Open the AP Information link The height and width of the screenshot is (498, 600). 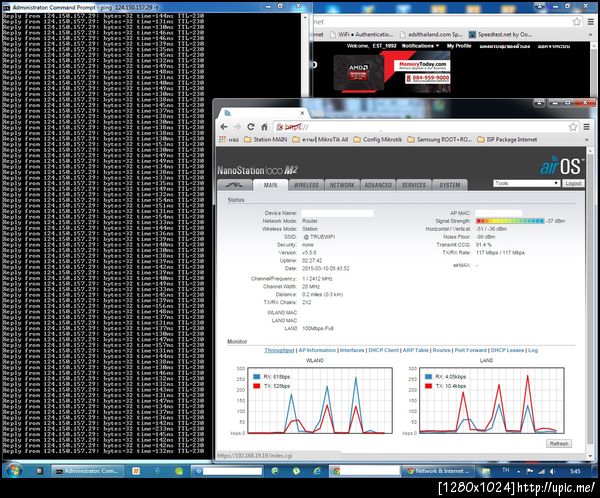[x=317, y=350]
